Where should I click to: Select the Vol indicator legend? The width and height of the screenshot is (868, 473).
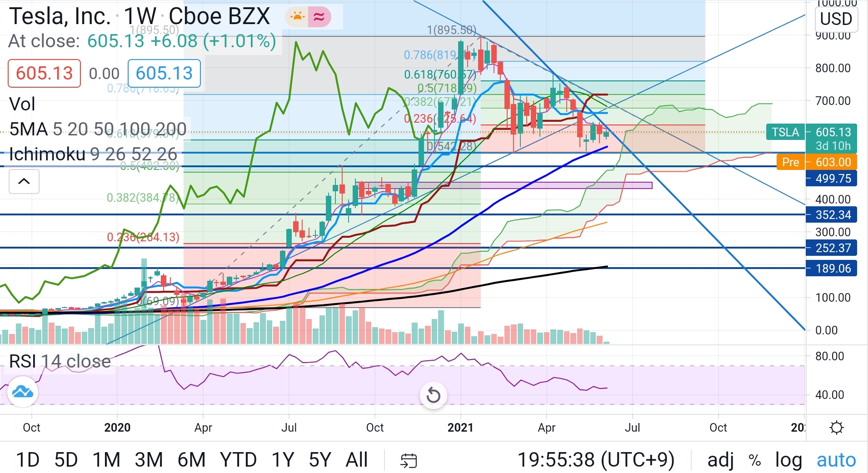click(22, 104)
